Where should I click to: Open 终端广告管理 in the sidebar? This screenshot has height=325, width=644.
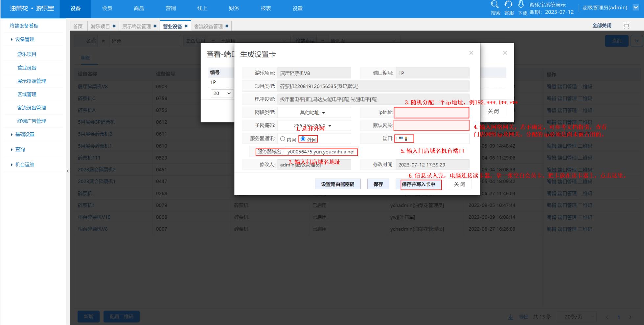click(32, 121)
